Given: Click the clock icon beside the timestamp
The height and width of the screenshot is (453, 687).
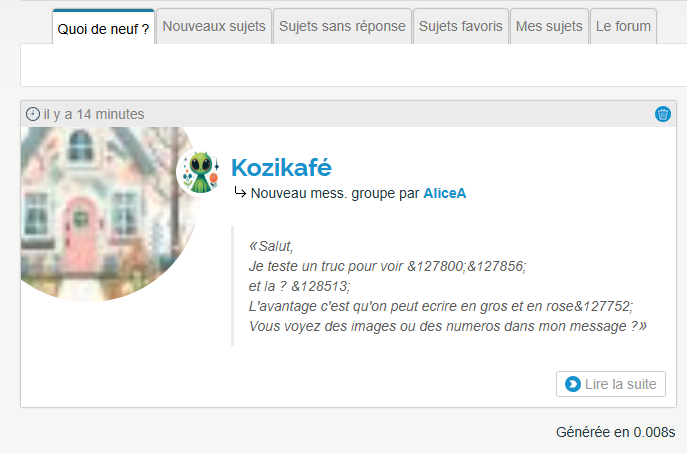Looking at the screenshot, I should point(33,114).
